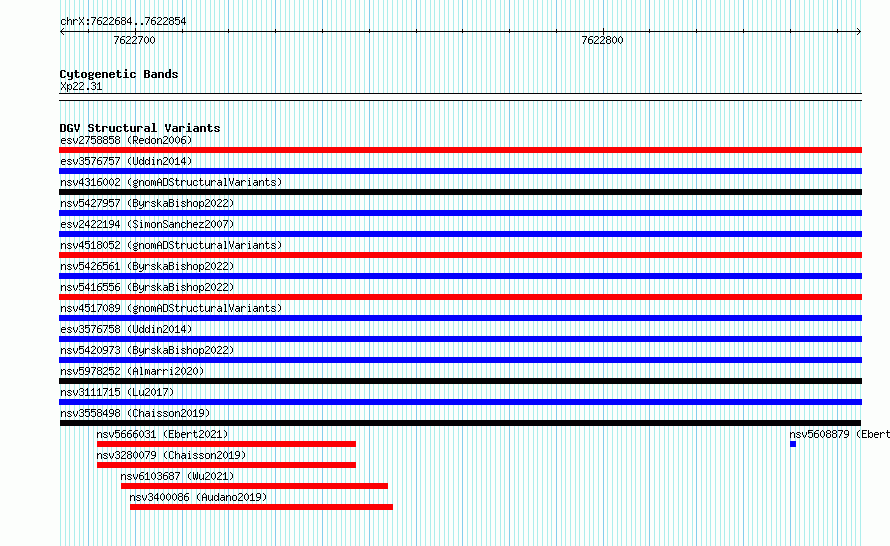Open the nsv5666031 (Ebert2021) label
Screen dimensions: 890x546
162,434
